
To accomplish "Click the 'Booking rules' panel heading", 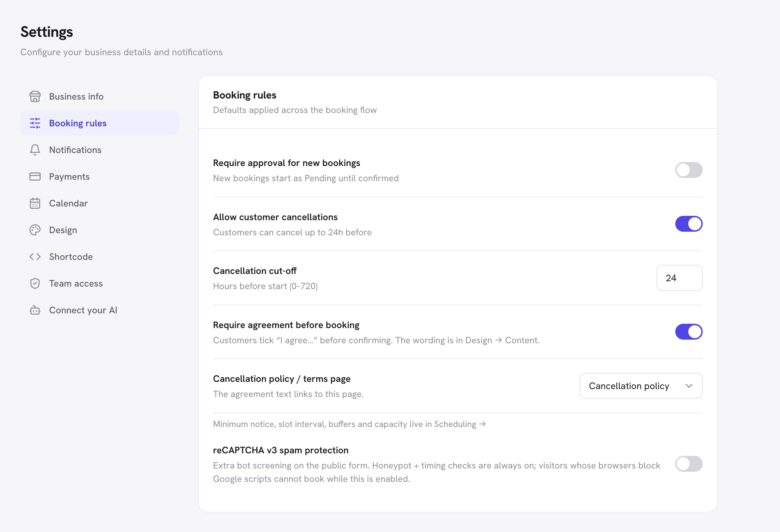I will click(x=244, y=95).
